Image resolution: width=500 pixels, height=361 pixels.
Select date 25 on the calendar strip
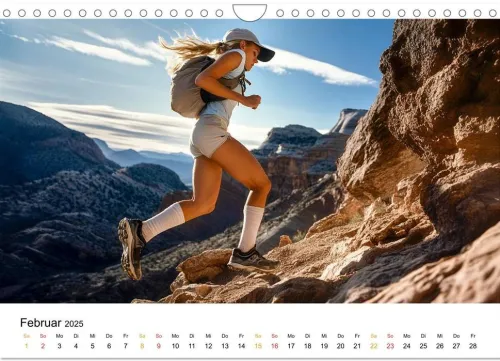pos(423,346)
